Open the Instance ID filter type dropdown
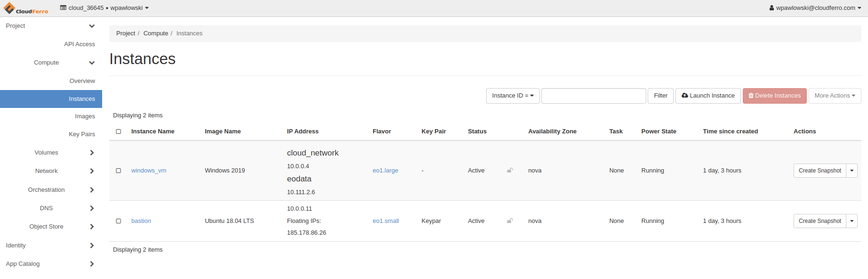The height and width of the screenshot is (279, 868). 513,96
